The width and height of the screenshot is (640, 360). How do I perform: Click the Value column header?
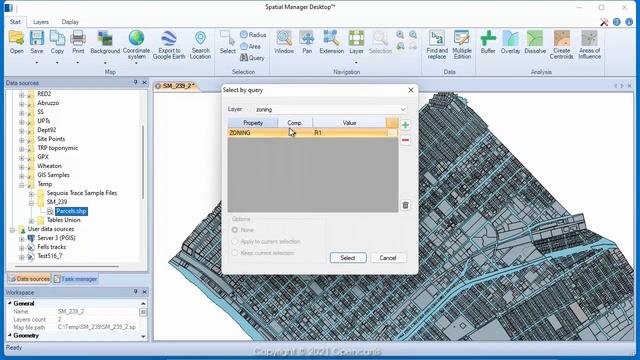click(x=349, y=123)
